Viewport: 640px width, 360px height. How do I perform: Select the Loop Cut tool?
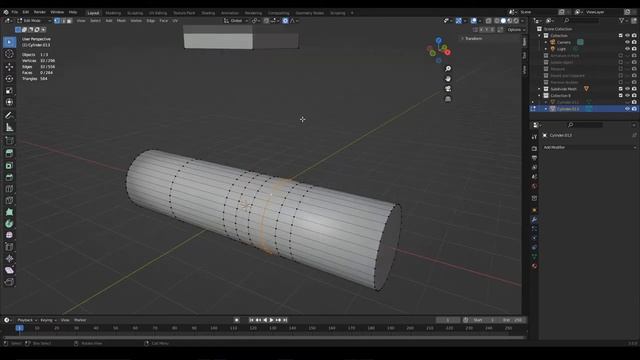click(9, 189)
